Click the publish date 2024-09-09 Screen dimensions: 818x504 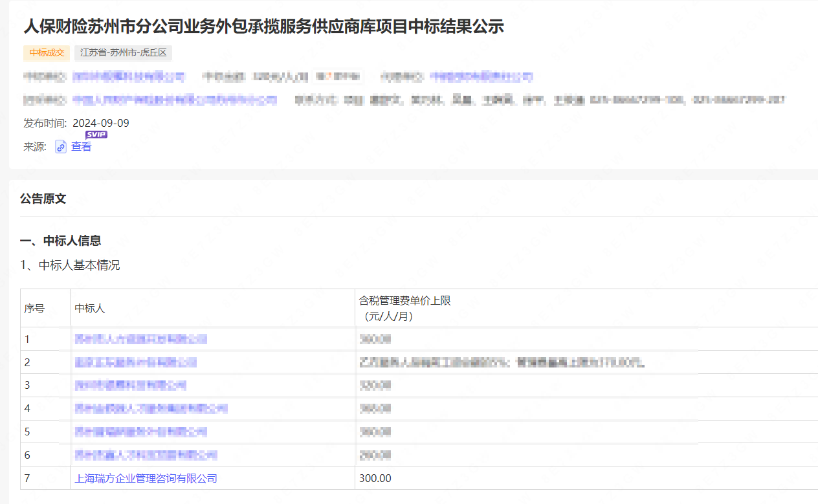(x=101, y=123)
